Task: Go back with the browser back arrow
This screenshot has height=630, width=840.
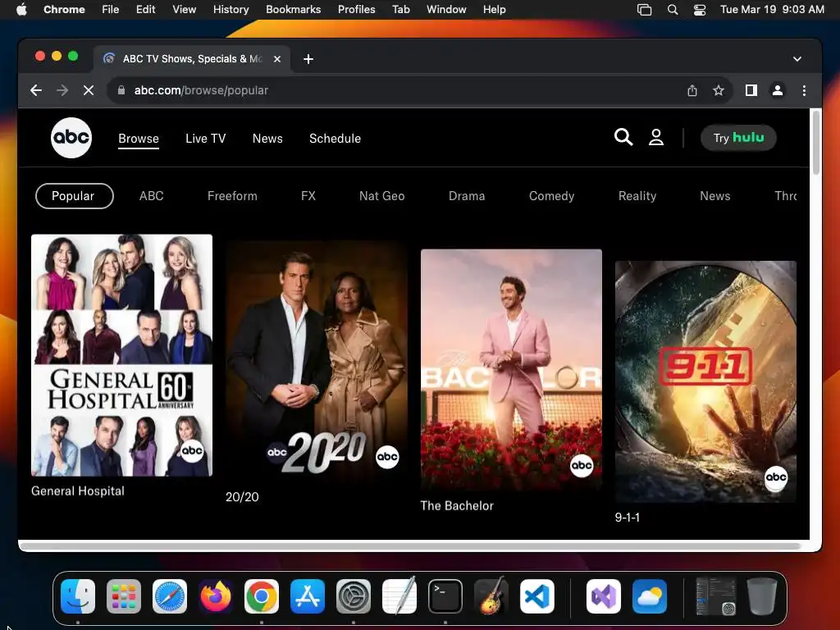Action: point(36,90)
